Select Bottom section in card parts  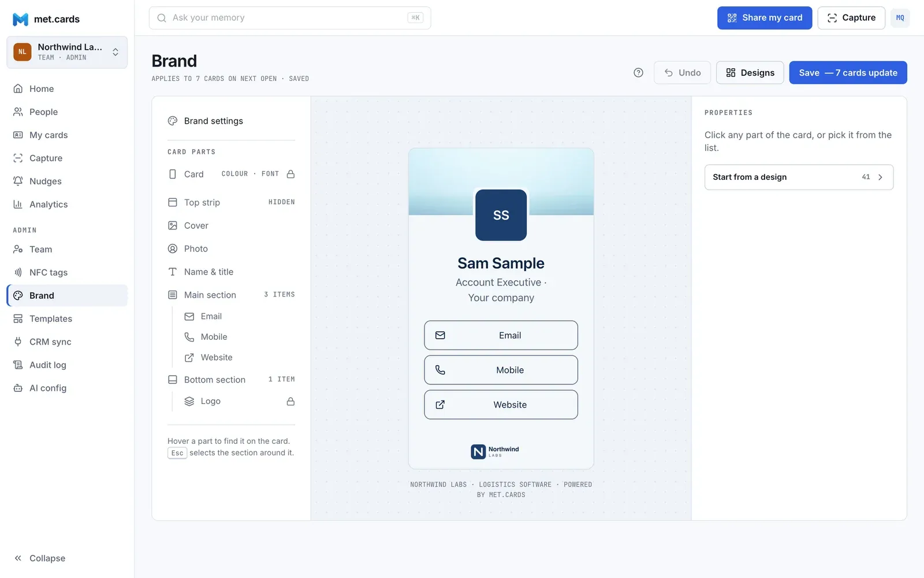(x=231, y=380)
